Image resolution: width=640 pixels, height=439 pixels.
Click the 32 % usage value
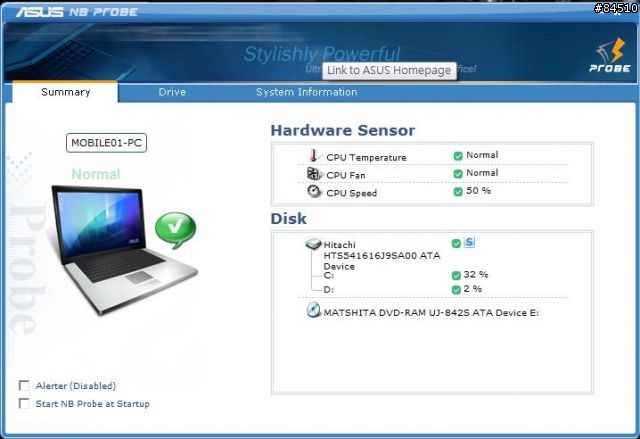click(x=476, y=274)
